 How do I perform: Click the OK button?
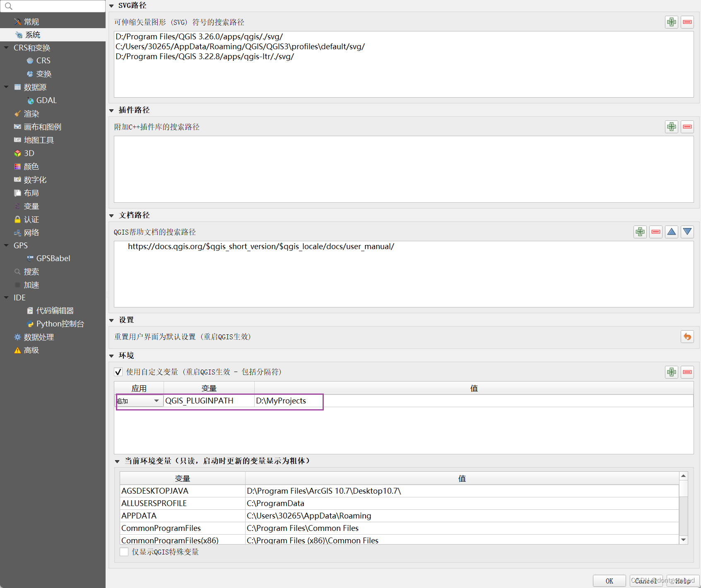pos(609,581)
